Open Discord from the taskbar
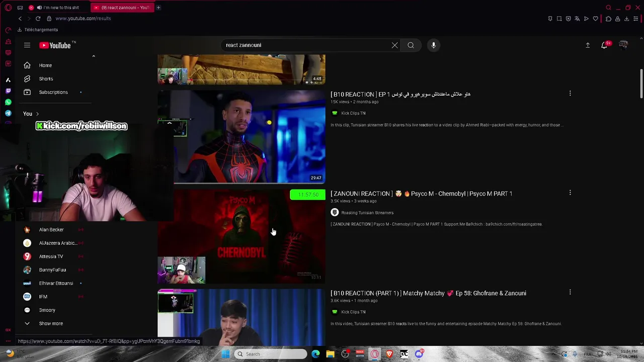 419,354
